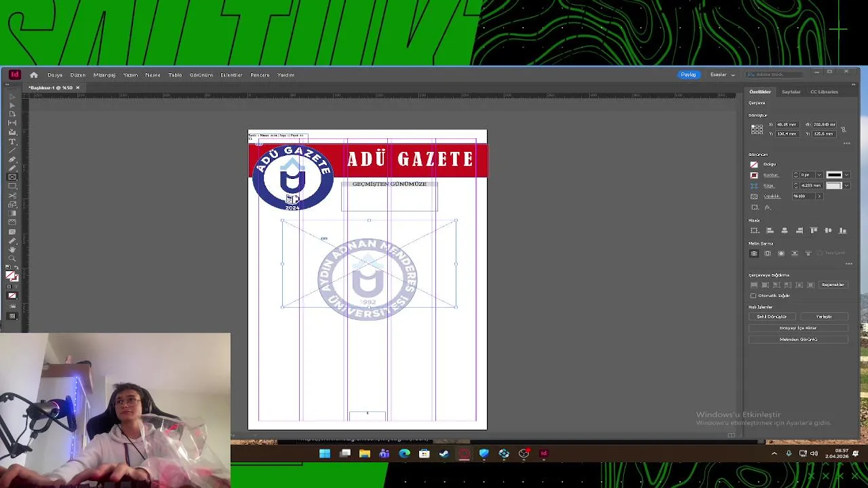
Task: Select the Direct Selection tool
Action: pos(12,106)
